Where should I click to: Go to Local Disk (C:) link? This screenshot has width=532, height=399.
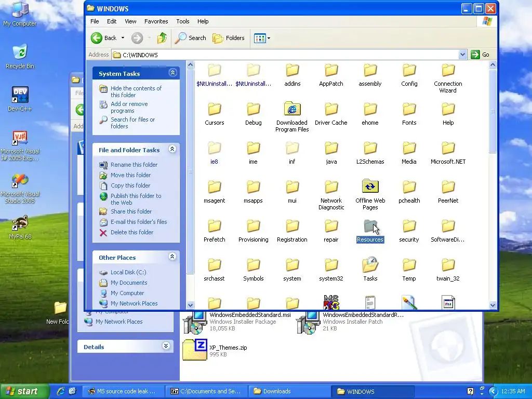point(128,272)
